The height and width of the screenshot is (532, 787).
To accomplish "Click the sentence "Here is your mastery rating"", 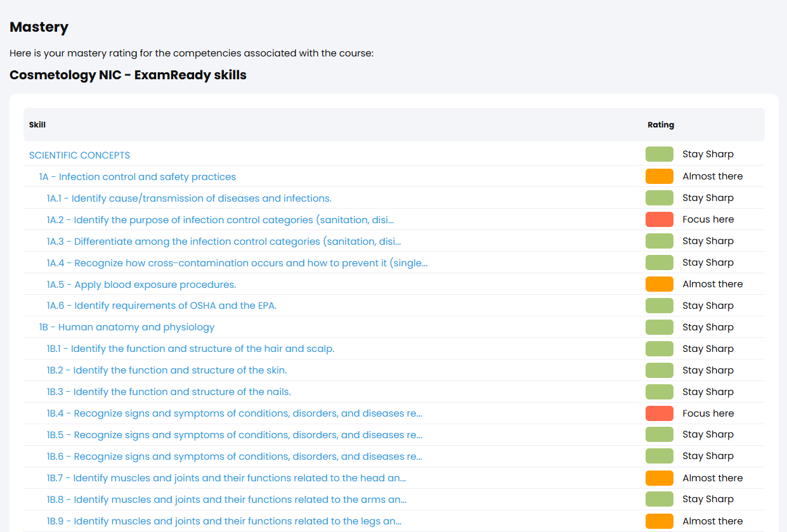I will [x=192, y=53].
